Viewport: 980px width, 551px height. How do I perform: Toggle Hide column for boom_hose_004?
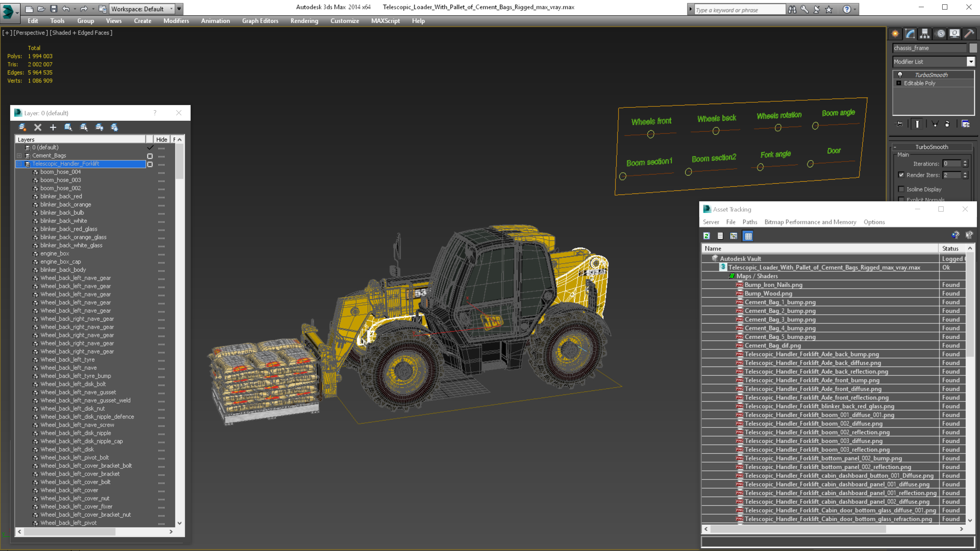161,173
